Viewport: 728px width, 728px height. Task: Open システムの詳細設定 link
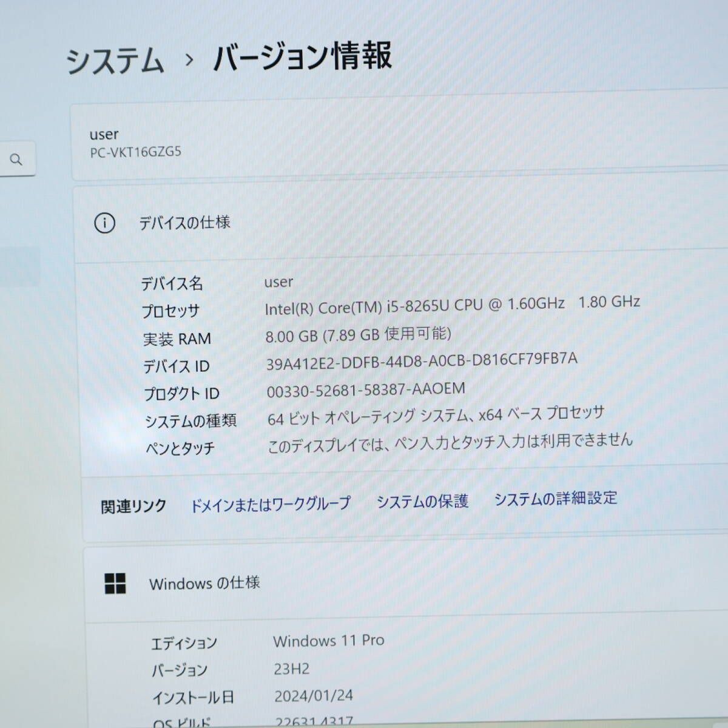pyautogui.click(x=556, y=499)
